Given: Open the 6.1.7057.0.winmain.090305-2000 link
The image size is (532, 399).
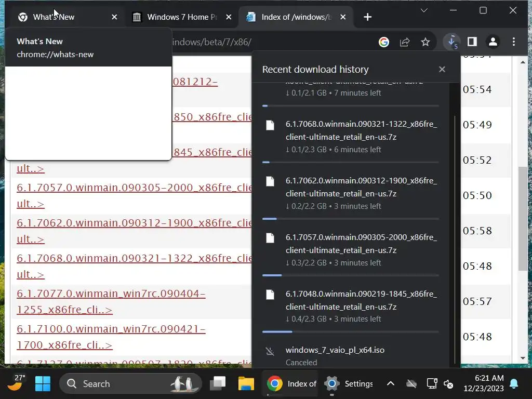Looking at the screenshot, I should tap(135, 195).
